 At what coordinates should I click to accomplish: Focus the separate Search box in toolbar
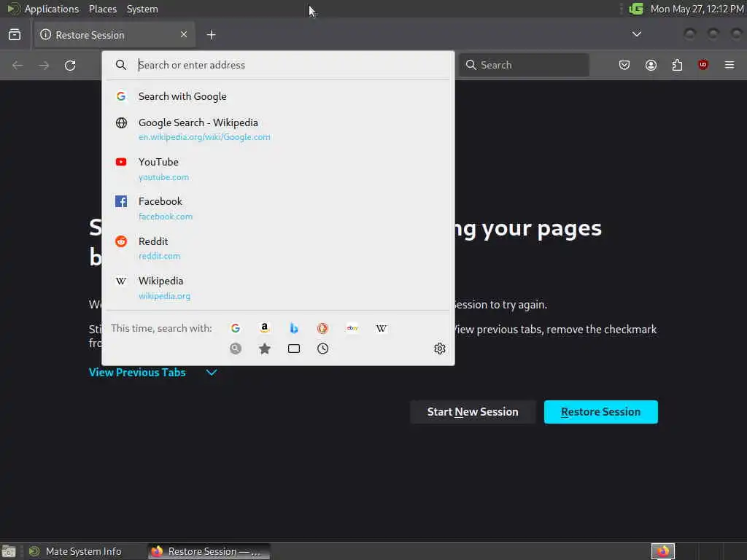tap(524, 65)
